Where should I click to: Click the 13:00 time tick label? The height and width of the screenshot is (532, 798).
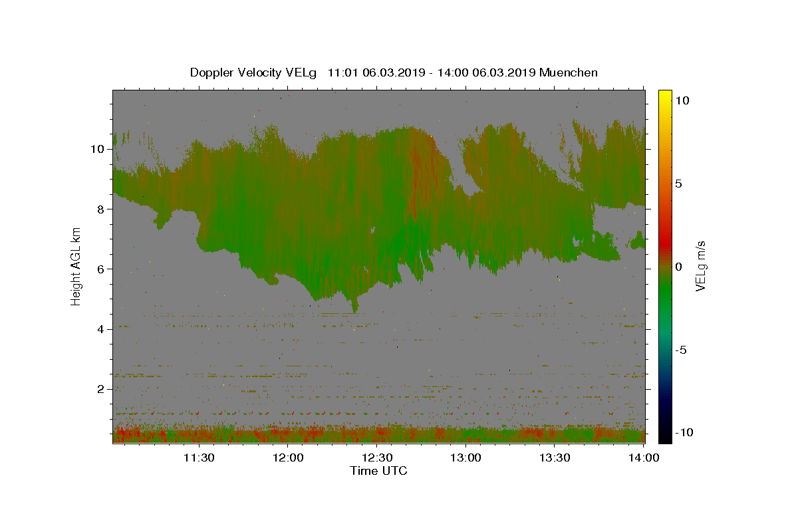pyautogui.click(x=467, y=458)
